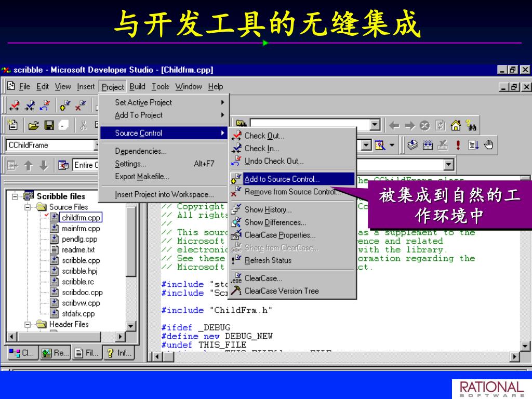Switch to the FileView tab
The width and height of the screenshot is (532, 399).
(x=87, y=353)
